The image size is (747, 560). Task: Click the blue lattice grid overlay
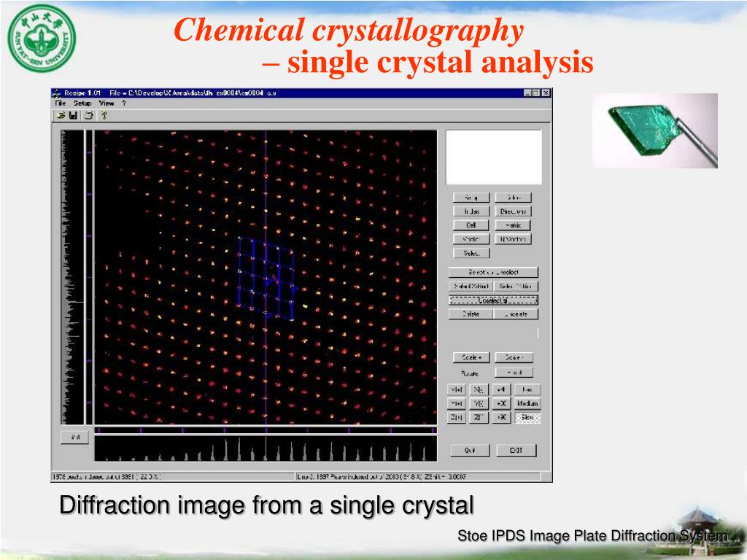[267, 279]
